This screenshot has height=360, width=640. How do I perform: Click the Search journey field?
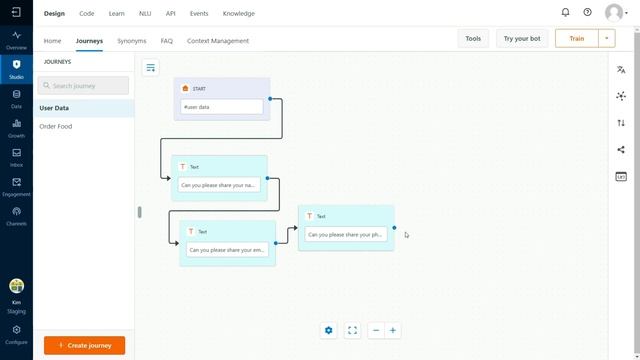(83, 86)
